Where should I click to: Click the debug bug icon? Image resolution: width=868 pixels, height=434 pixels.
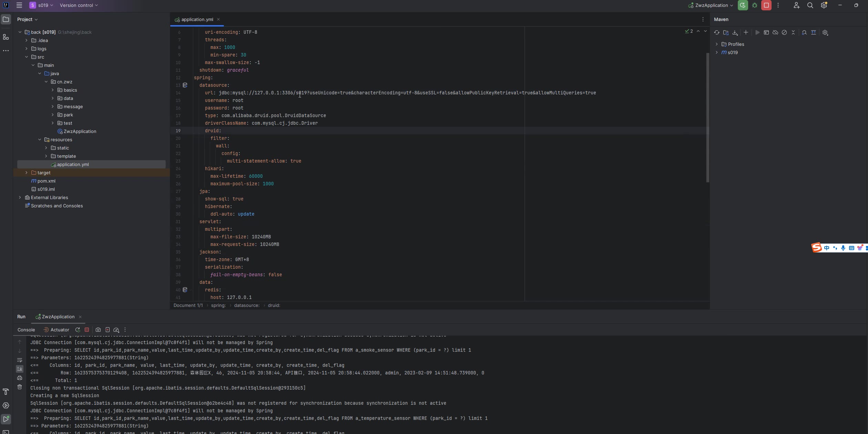pos(754,5)
